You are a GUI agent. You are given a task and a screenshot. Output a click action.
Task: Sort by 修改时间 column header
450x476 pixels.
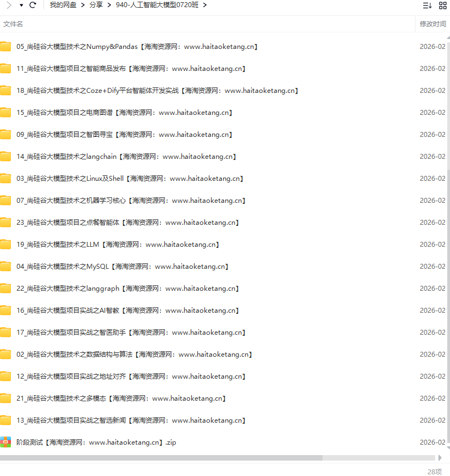[x=432, y=24]
